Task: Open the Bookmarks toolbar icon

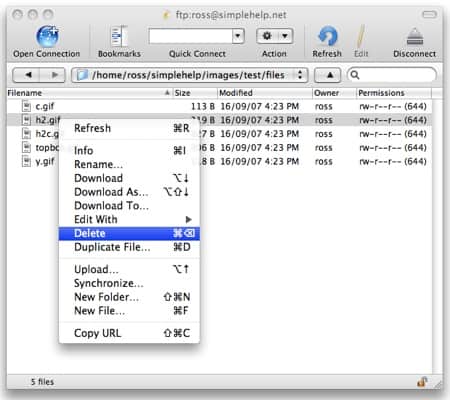Action: [x=119, y=36]
